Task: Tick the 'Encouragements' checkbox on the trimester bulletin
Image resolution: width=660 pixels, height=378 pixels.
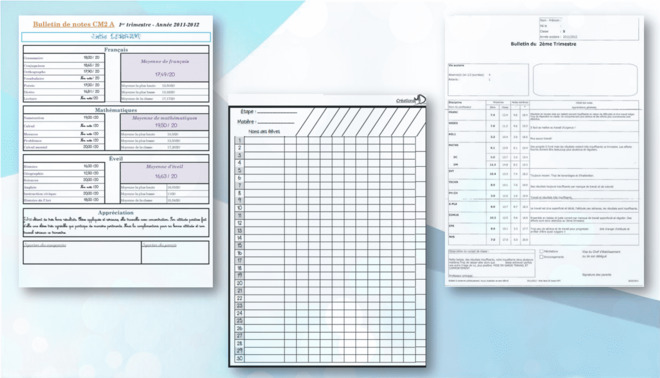Action: click(542, 257)
